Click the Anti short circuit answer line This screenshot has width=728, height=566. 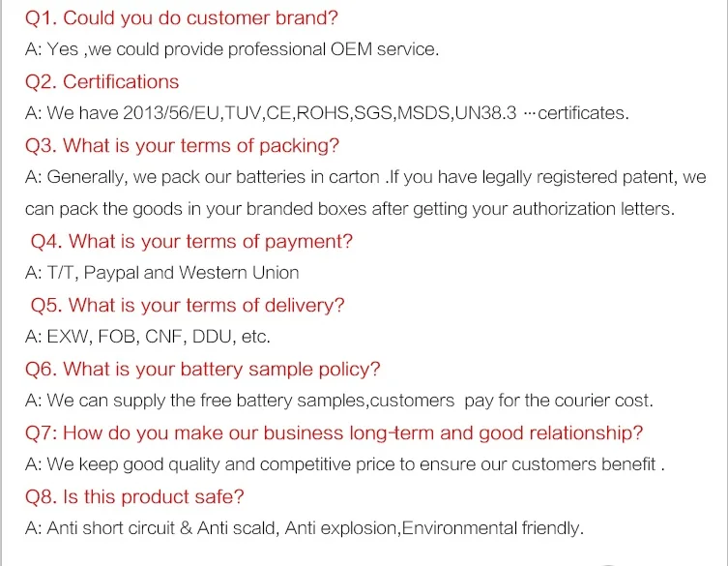pos(305,528)
